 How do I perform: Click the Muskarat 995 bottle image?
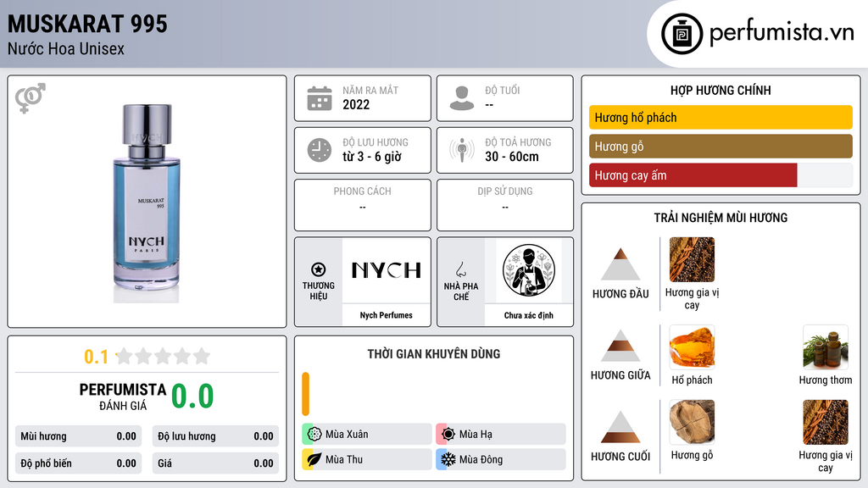pyautogui.click(x=147, y=203)
